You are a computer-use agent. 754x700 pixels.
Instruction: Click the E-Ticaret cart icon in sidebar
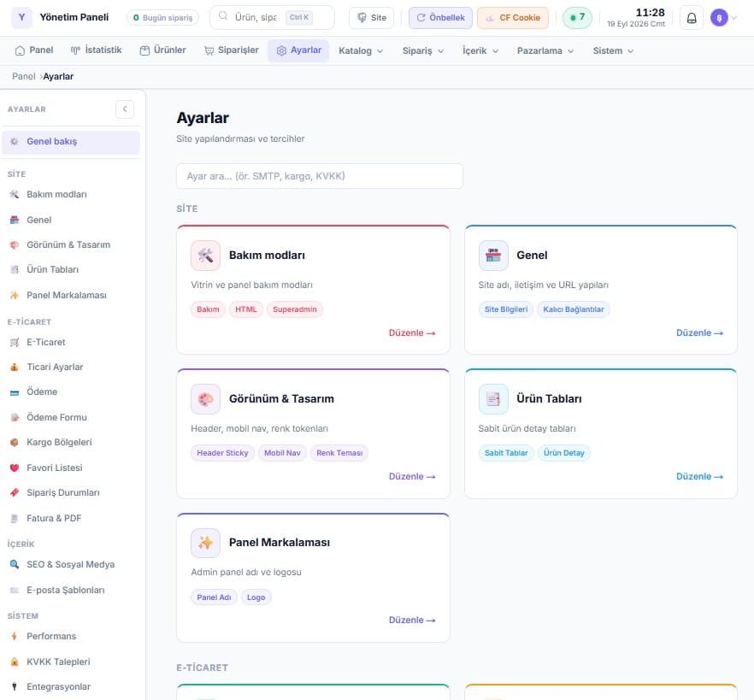(15, 342)
